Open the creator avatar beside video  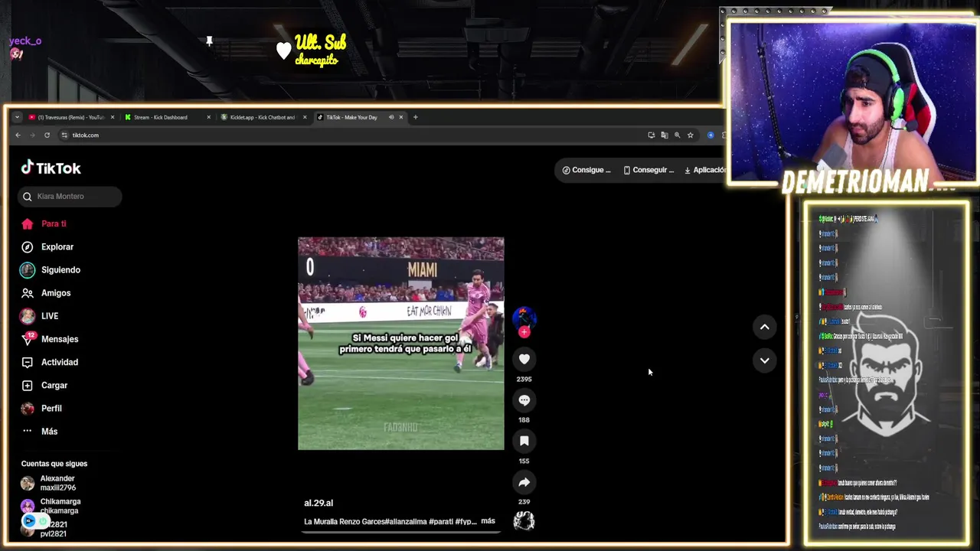click(524, 317)
